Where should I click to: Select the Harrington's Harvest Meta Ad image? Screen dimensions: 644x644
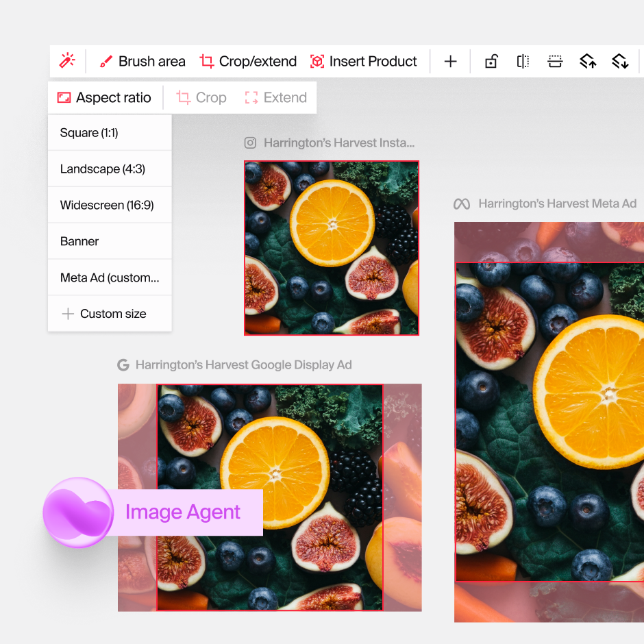(x=549, y=422)
